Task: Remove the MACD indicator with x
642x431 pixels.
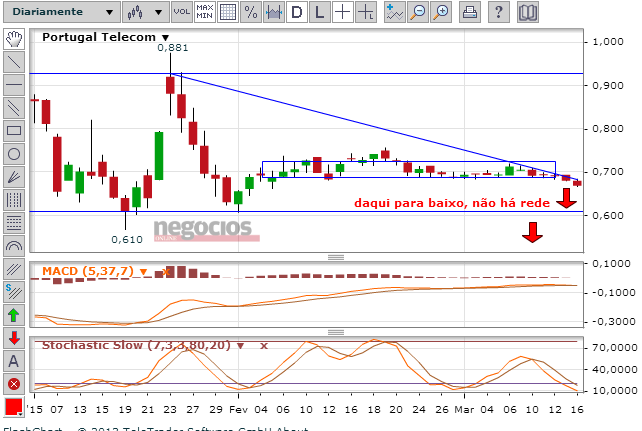Action: 166,271
